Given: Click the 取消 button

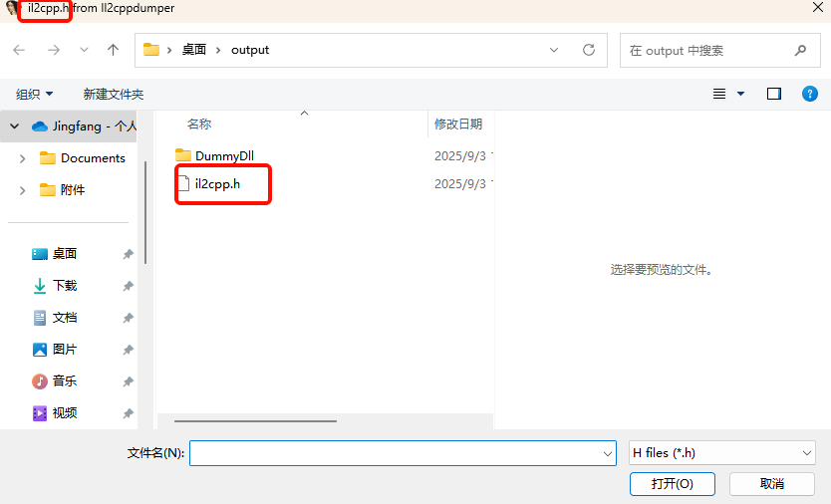Looking at the screenshot, I should pyautogui.click(x=772, y=483).
